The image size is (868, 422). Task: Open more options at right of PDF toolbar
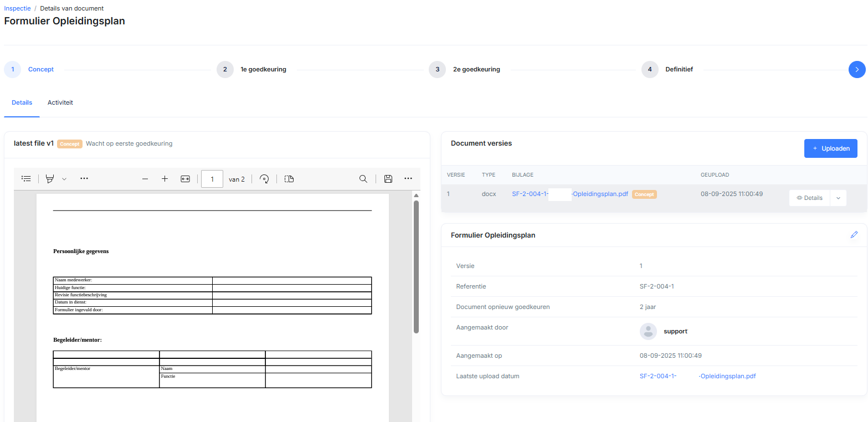[408, 179]
